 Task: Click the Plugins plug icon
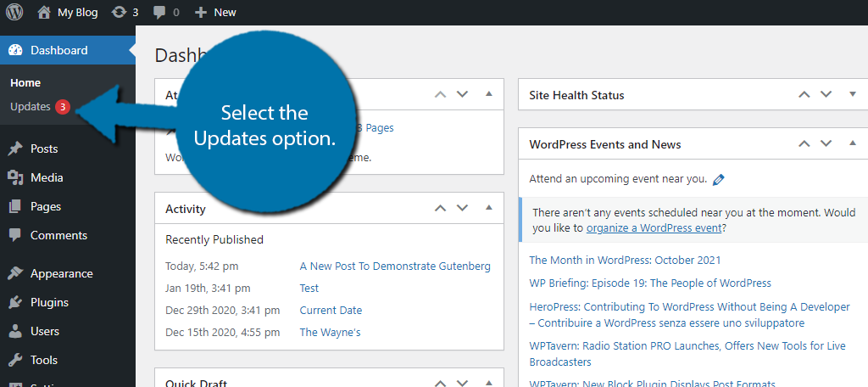pyautogui.click(x=15, y=302)
